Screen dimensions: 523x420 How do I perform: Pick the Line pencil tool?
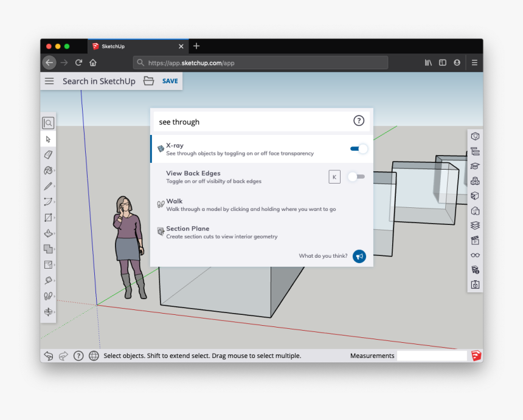coord(48,186)
